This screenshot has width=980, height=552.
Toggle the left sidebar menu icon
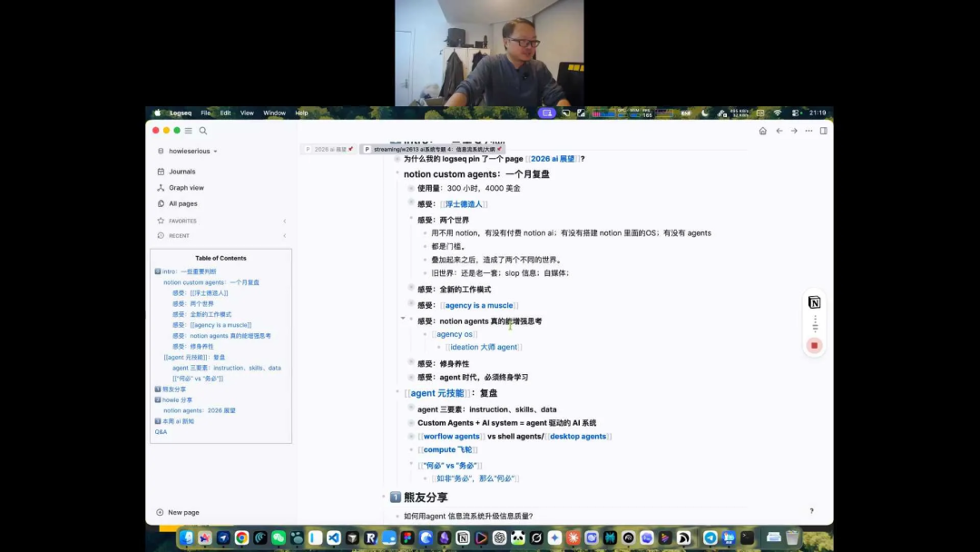[x=188, y=131]
